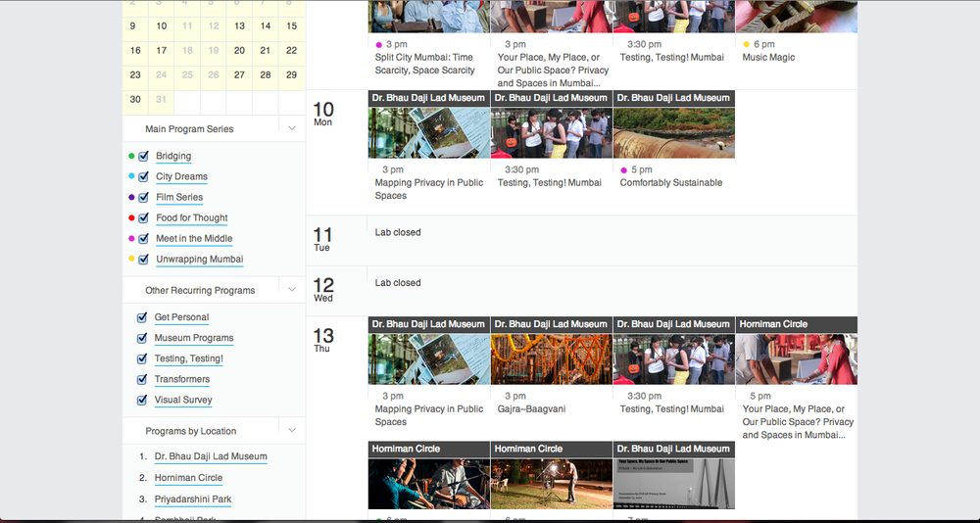Open Mapping Privacy in Public Spaces title on Monday
Screen dimensions: 980x523
[x=429, y=189]
